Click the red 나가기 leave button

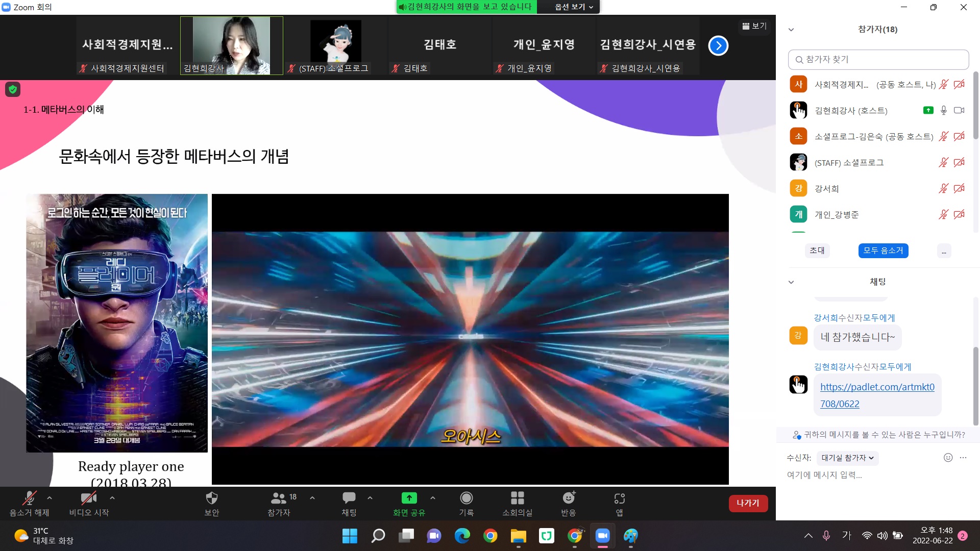click(748, 503)
